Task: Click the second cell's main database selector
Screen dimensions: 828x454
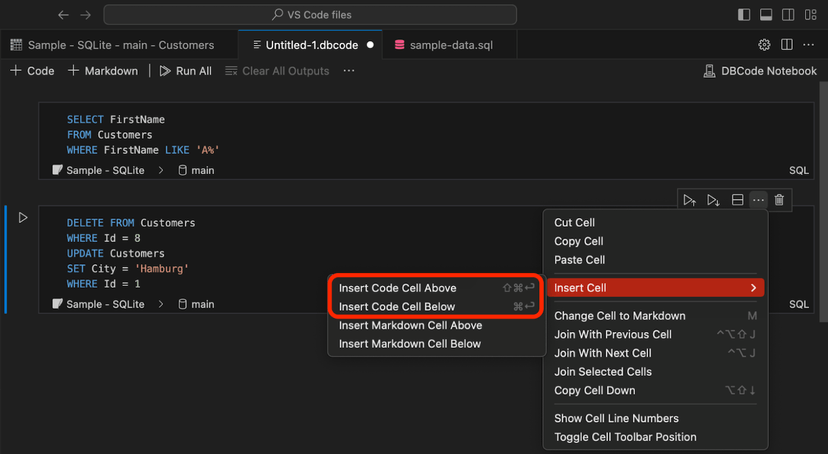Action: 196,304
